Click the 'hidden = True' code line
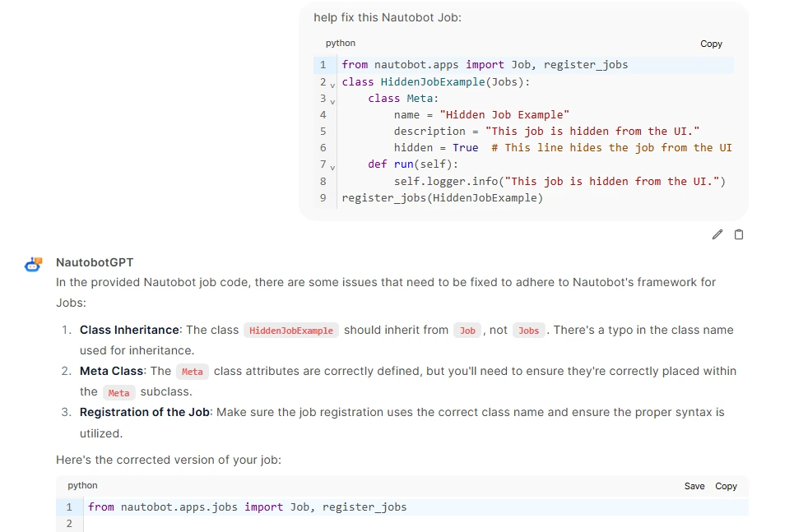Screen dimensions: 794x532 coord(563,148)
